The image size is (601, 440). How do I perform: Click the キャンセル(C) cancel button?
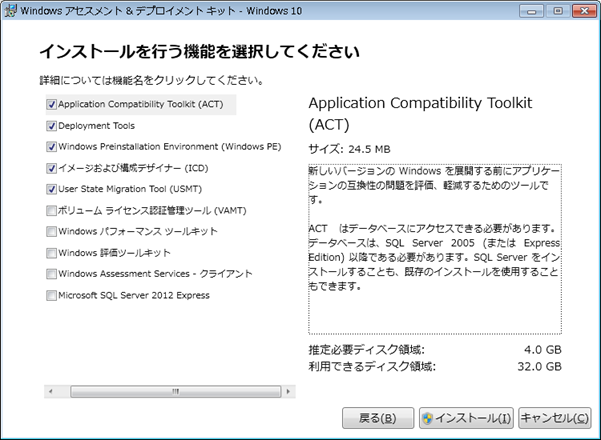pyautogui.click(x=555, y=418)
